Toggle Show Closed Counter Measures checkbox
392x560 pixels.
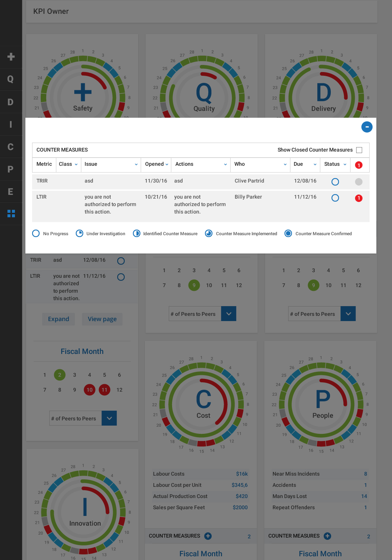point(359,150)
